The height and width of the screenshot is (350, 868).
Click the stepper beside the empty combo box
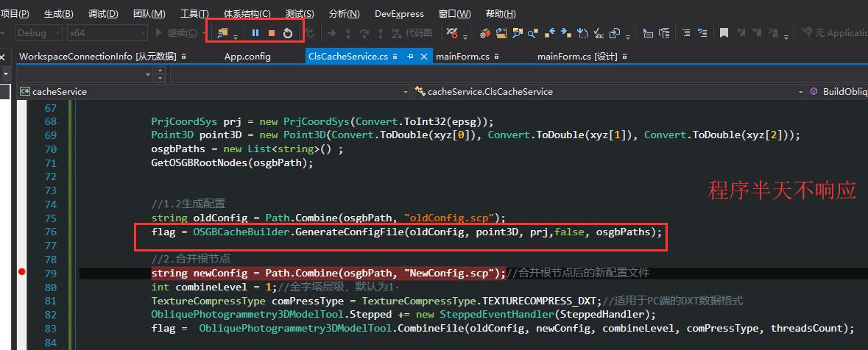click(160, 74)
